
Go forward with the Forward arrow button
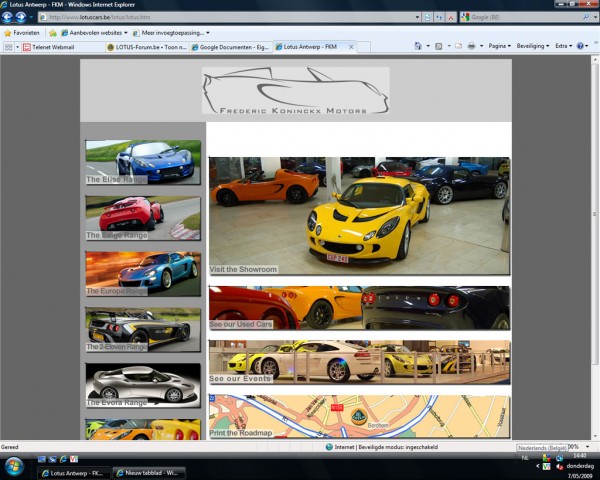(21, 17)
